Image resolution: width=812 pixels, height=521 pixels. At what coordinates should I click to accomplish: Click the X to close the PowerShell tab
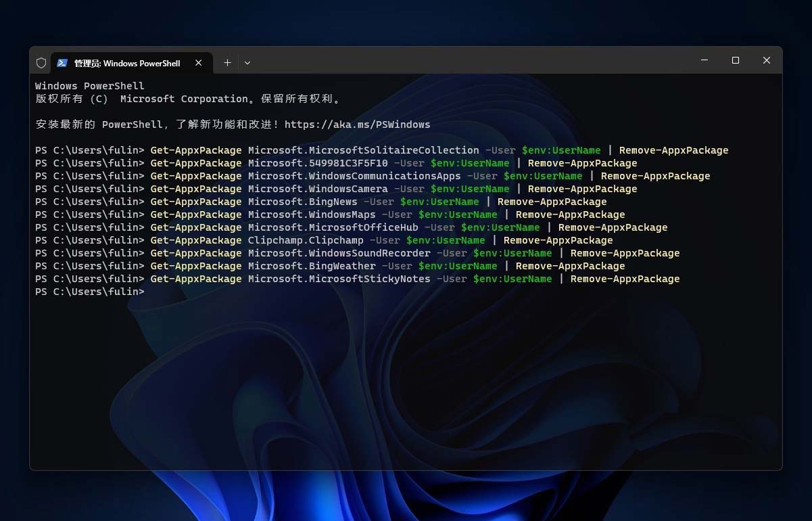(x=198, y=62)
